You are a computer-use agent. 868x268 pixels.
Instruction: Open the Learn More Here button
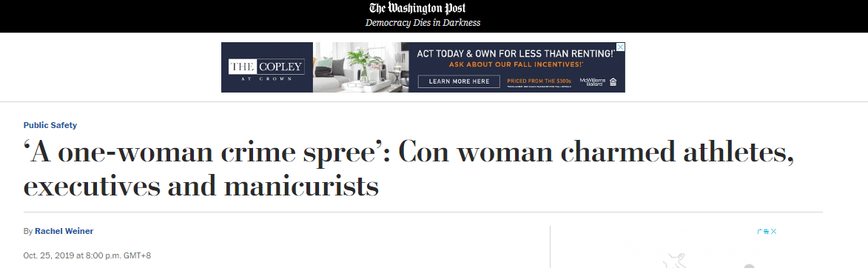click(459, 81)
